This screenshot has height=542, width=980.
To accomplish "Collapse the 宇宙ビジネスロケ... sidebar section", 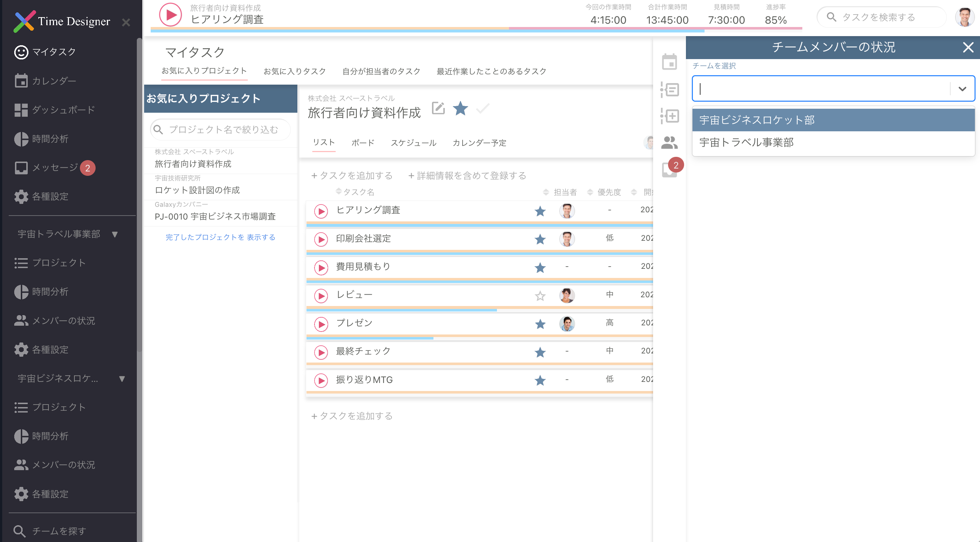I will tap(122, 379).
